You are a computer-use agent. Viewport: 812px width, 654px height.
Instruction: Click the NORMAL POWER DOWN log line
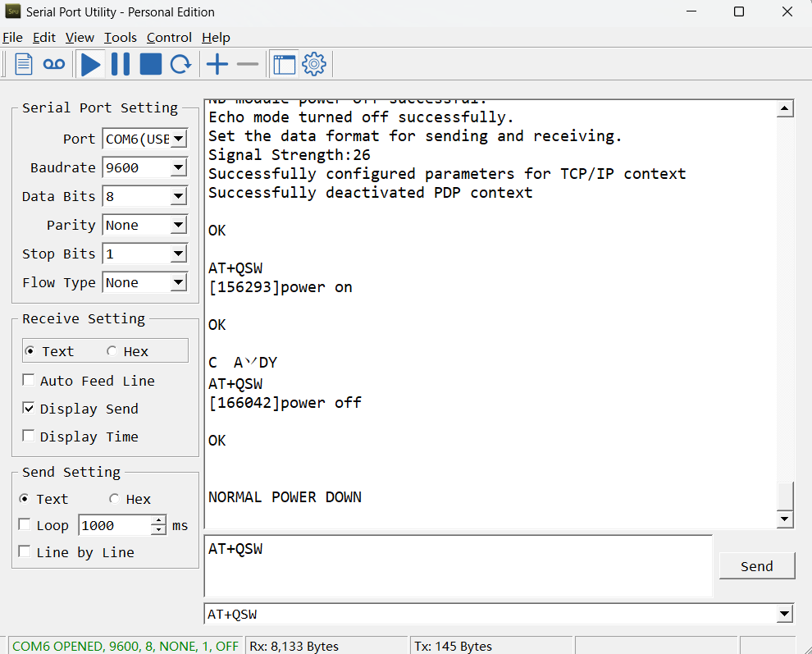coord(285,497)
